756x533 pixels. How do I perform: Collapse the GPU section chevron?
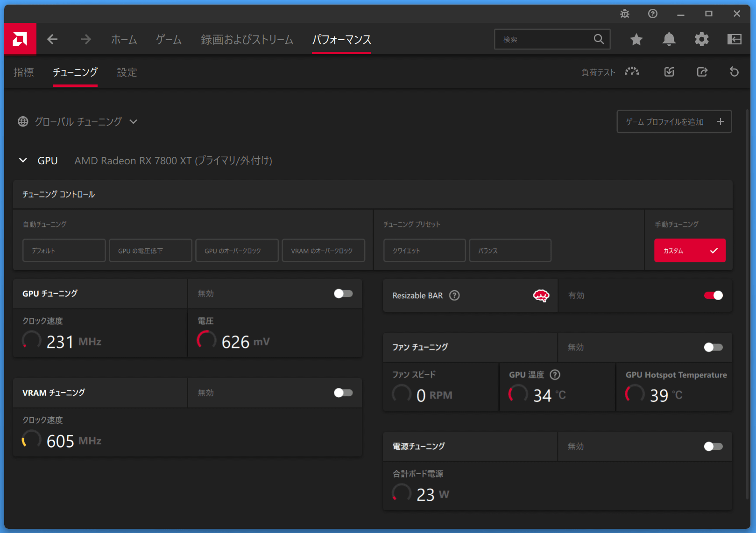[x=23, y=161]
